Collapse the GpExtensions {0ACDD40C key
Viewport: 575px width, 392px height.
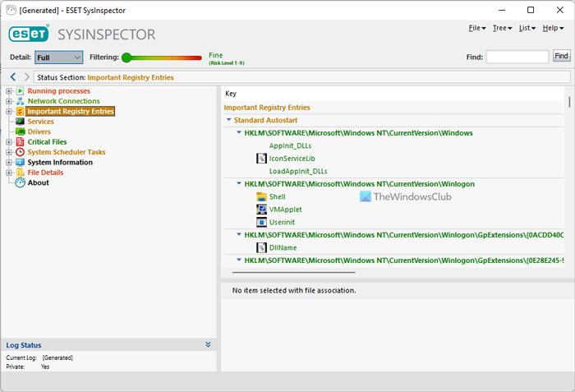click(239, 234)
